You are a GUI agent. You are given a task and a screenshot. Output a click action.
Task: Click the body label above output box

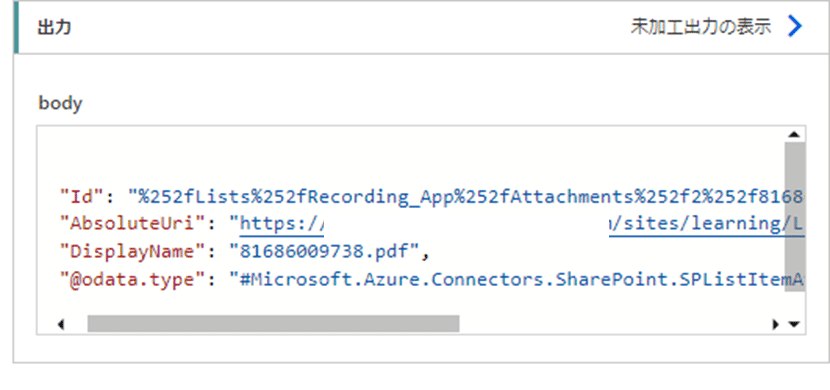[x=60, y=103]
